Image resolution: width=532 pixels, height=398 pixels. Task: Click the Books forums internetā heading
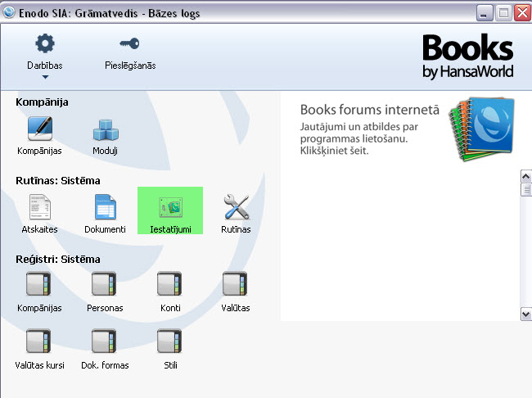(369, 110)
